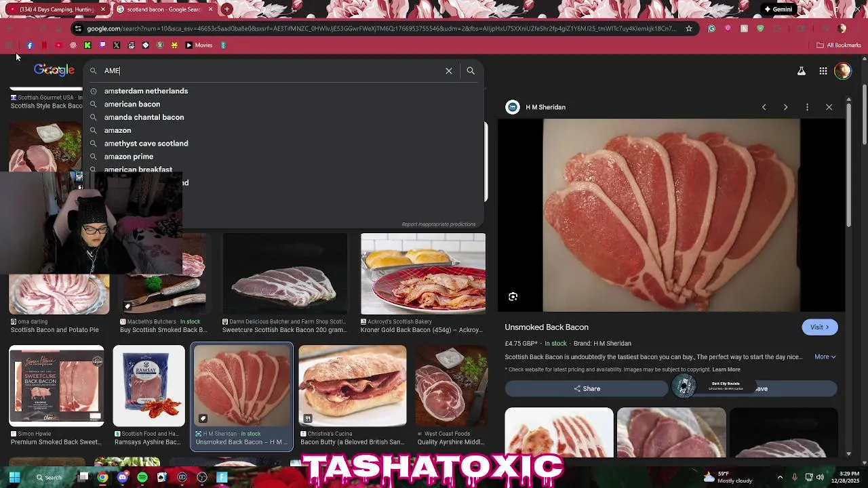Open Task View on the taskbar
Viewport: 868px width, 488px height.
[83, 477]
